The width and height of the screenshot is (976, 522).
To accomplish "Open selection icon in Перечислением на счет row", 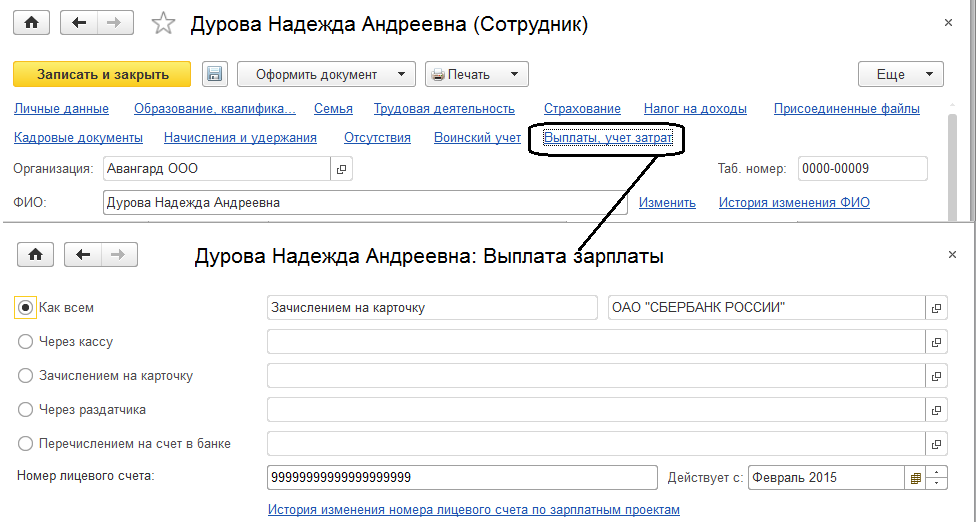I will pyautogui.click(x=936, y=444).
